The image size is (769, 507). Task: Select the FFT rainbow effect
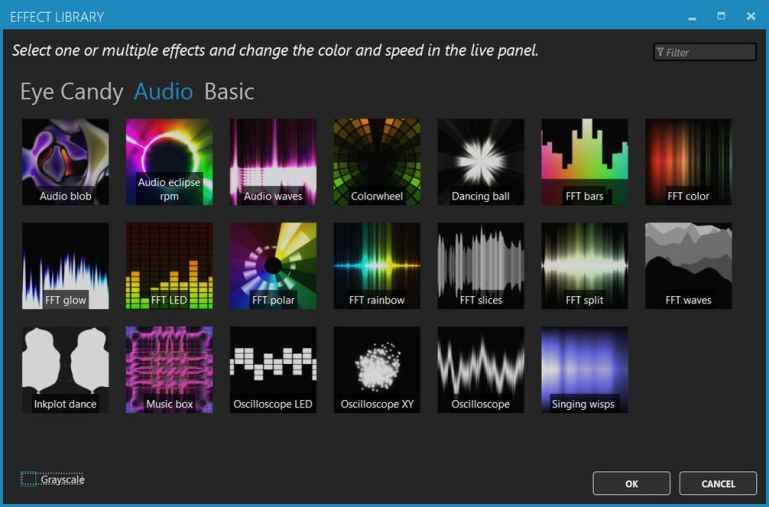[x=377, y=265]
